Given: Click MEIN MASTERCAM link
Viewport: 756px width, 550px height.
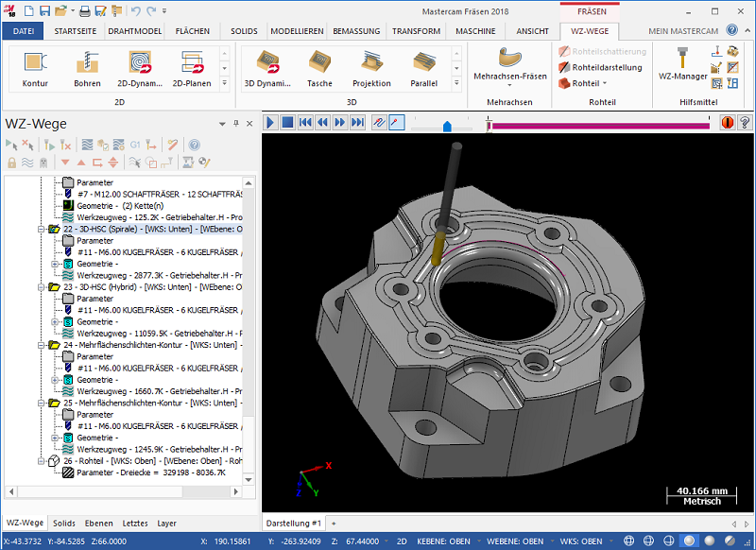Looking at the screenshot, I should (683, 31).
